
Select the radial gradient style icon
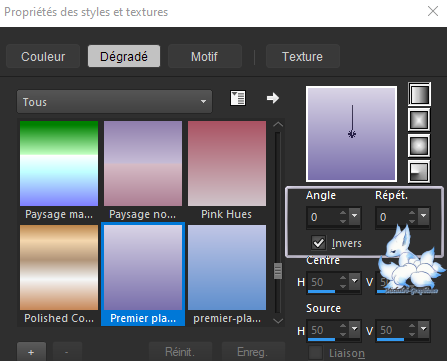[419, 172]
